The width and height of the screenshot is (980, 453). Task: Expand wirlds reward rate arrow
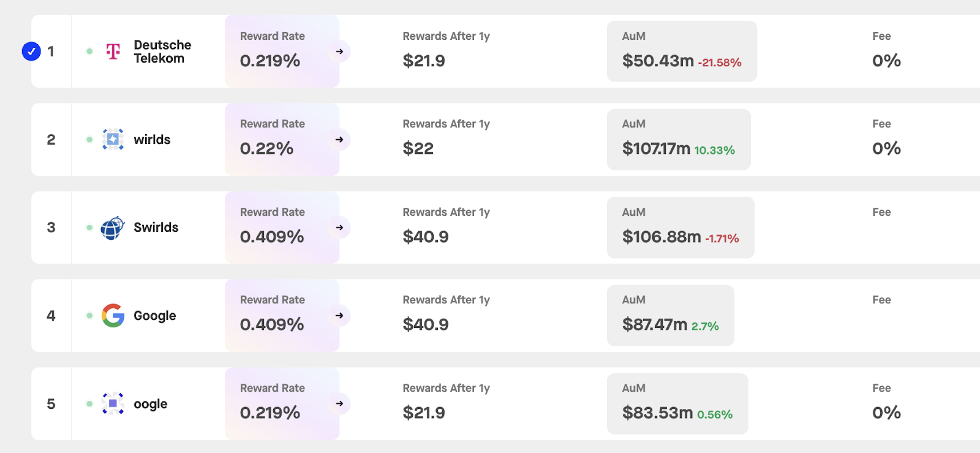pos(339,140)
